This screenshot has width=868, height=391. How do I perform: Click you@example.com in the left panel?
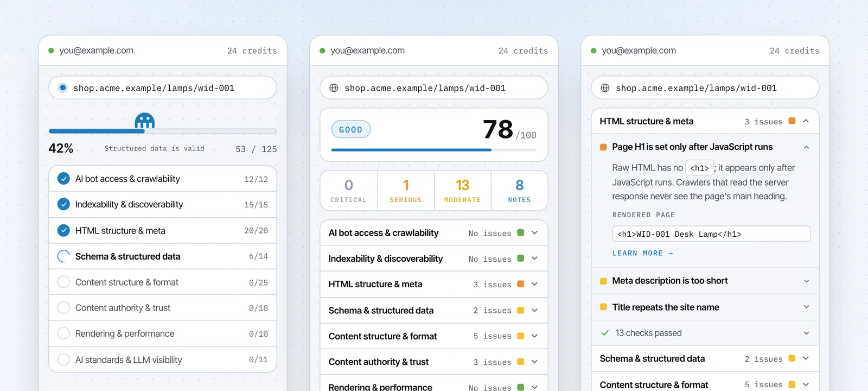97,51
